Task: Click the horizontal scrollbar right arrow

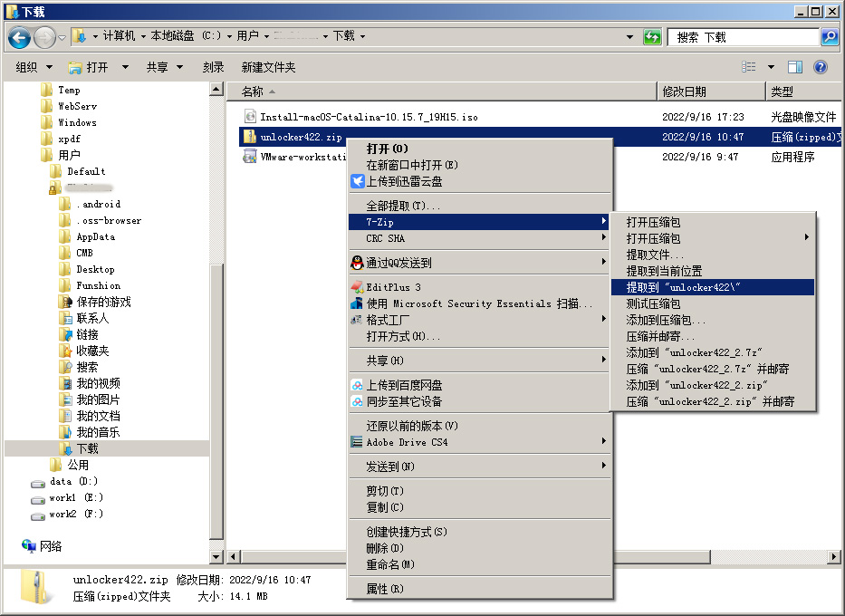Action: tap(834, 557)
